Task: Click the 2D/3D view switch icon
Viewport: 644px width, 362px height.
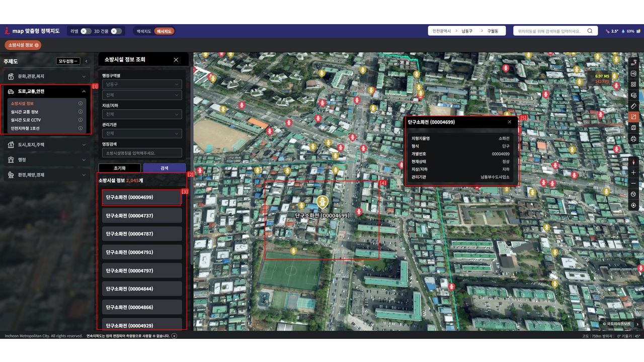Action: click(x=633, y=64)
